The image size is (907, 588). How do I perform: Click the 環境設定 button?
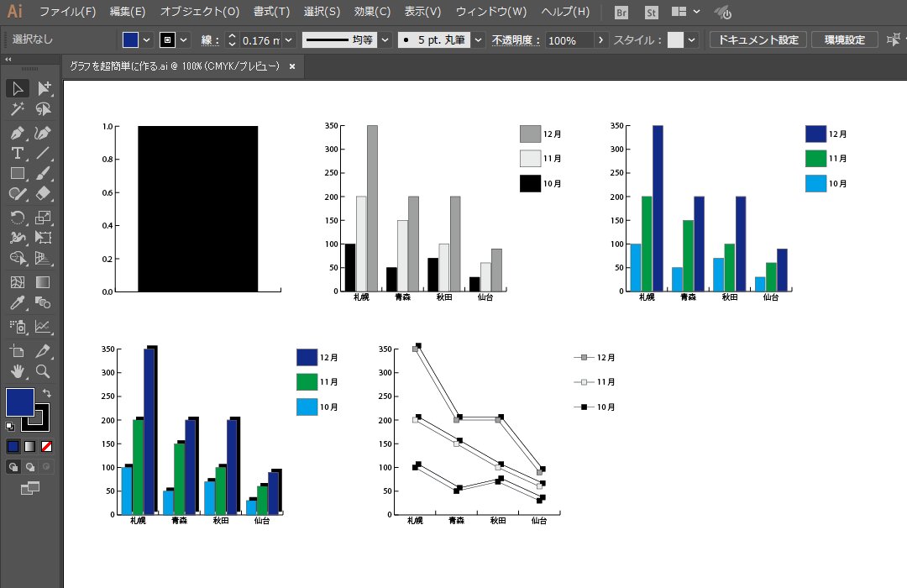[845, 40]
